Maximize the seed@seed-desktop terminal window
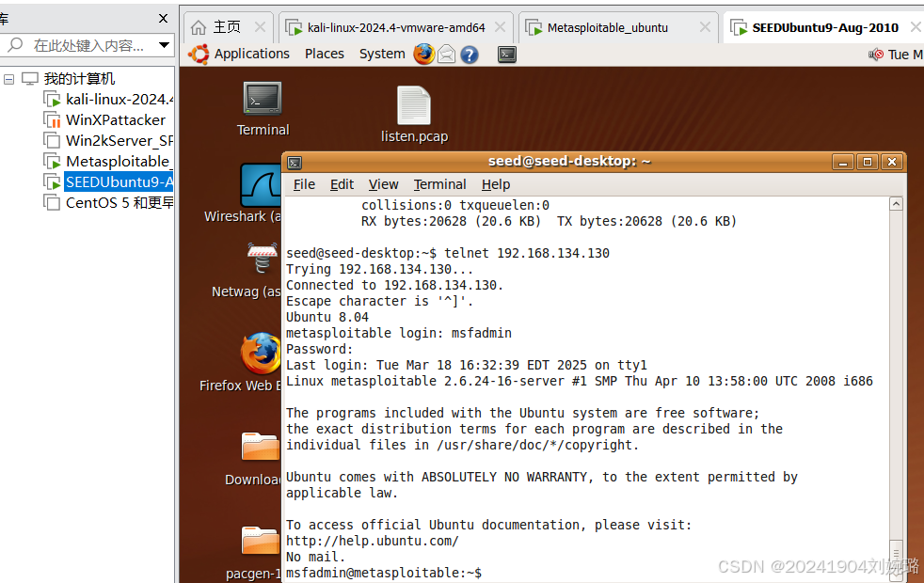Viewport: 924px width, 583px height. pyautogui.click(x=868, y=162)
